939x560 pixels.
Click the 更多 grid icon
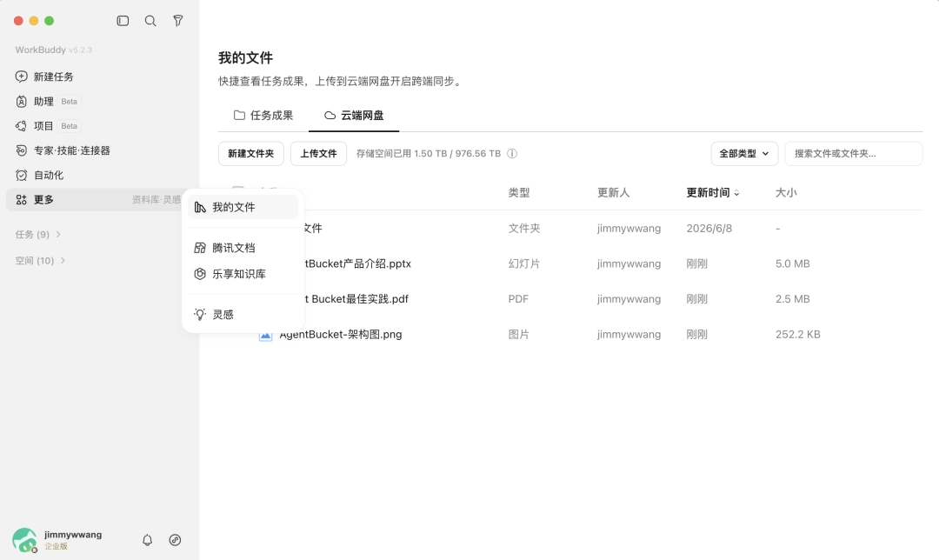22,199
